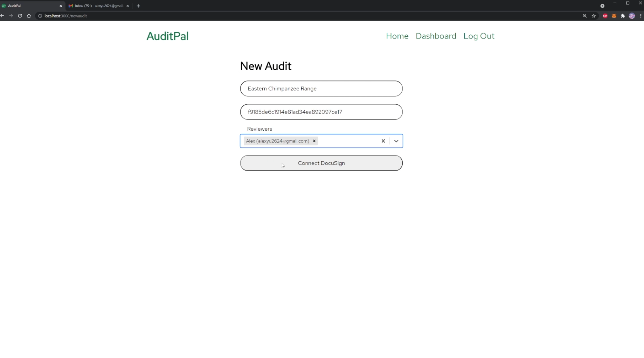This screenshot has height=358, width=644.
Task: Focus the Eastern Chimpanzee Range field
Action: coord(321,88)
